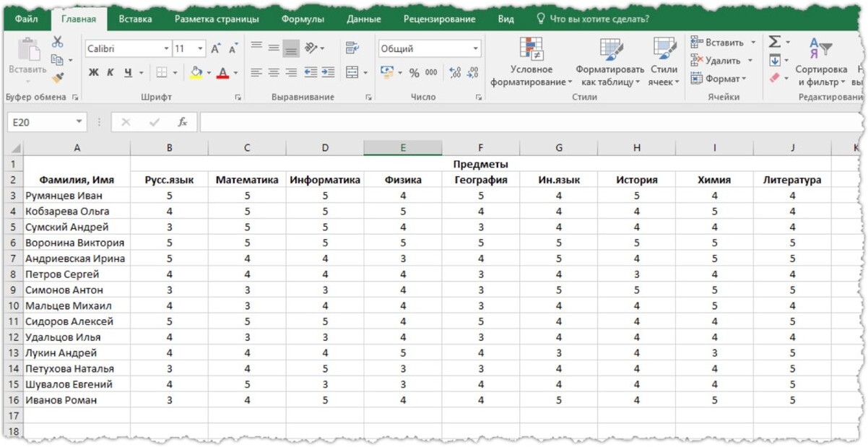Open the Вставка ribbon tab
The height and width of the screenshot is (447, 868).
click(135, 19)
